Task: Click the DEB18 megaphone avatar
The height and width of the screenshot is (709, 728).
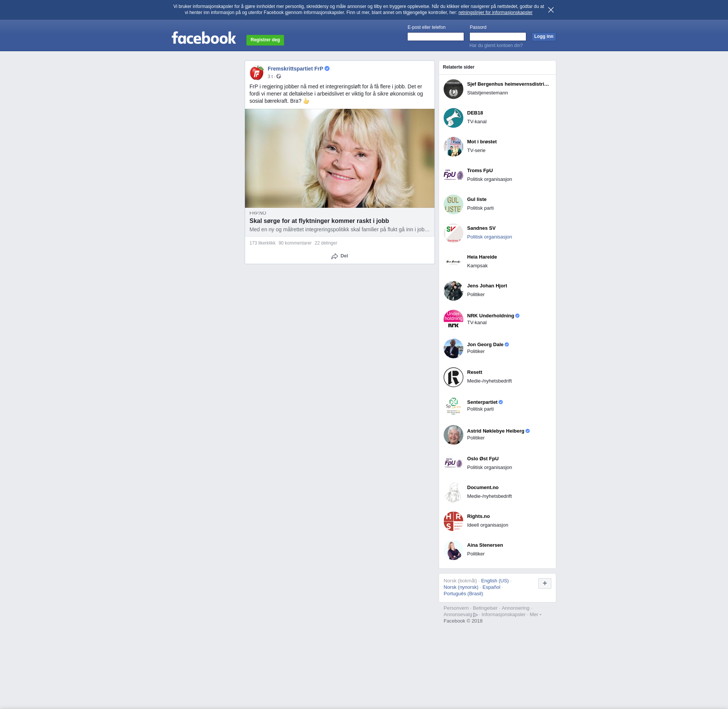Action: coord(453,118)
